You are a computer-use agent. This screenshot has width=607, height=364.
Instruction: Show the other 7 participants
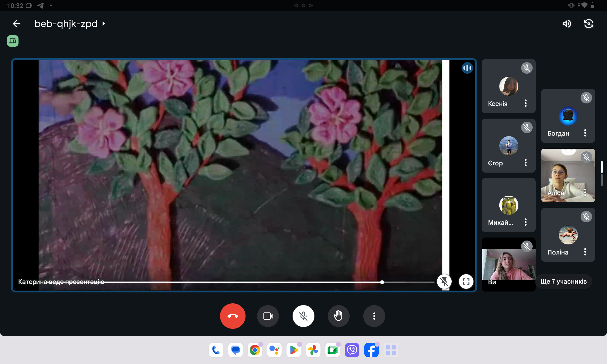point(564,281)
